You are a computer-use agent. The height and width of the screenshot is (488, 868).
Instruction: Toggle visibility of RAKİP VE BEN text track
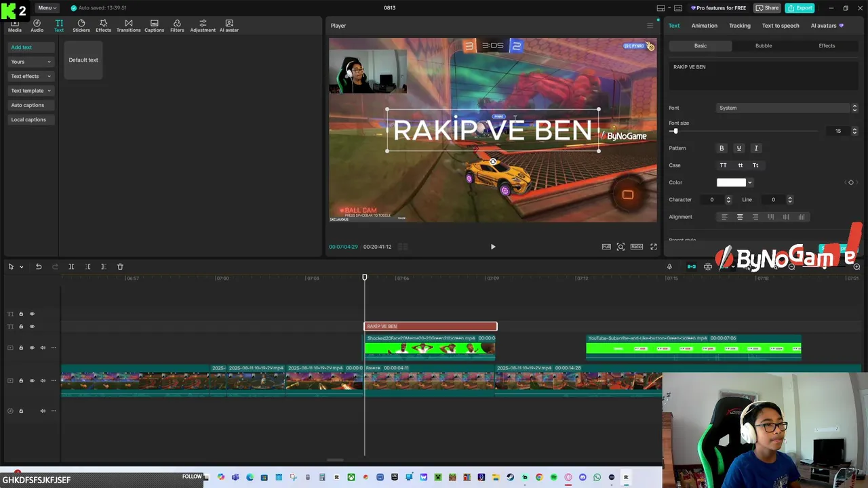click(32, 327)
